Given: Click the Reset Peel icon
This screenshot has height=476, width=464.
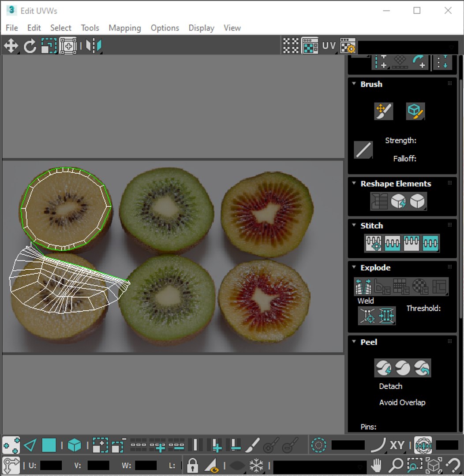Looking at the screenshot, I should tap(422, 368).
